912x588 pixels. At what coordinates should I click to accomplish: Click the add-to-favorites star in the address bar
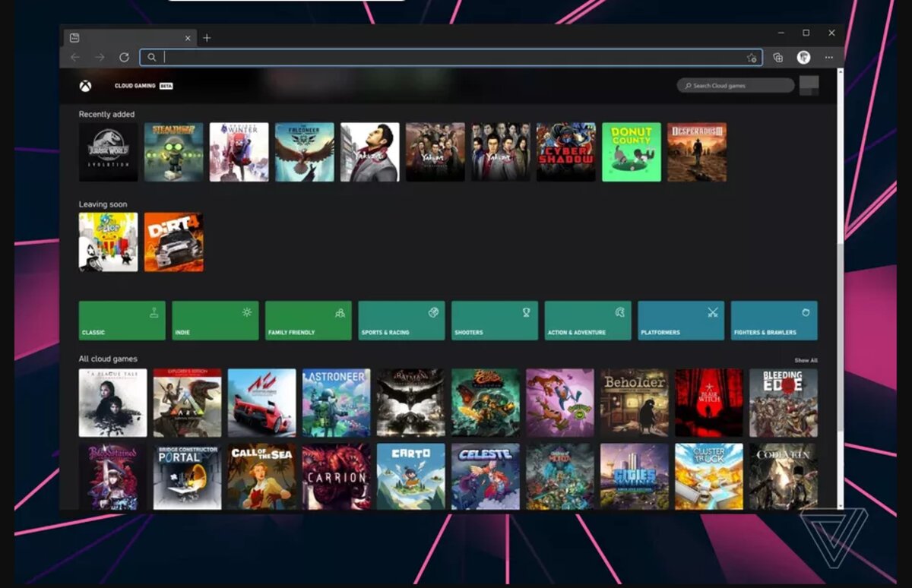752,58
